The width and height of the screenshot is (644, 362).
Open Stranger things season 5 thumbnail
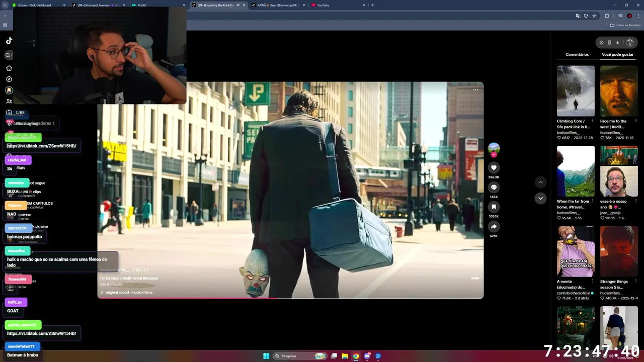619,252
